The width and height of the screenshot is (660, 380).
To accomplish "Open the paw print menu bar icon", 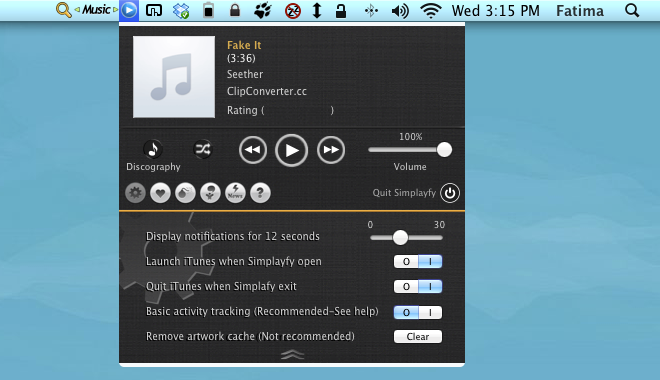I will [263, 11].
